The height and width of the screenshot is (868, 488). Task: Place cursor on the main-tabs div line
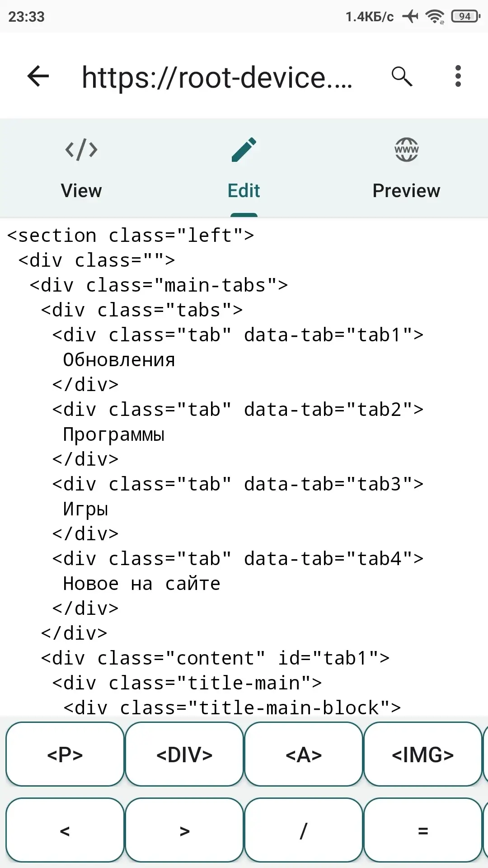(159, 285)
